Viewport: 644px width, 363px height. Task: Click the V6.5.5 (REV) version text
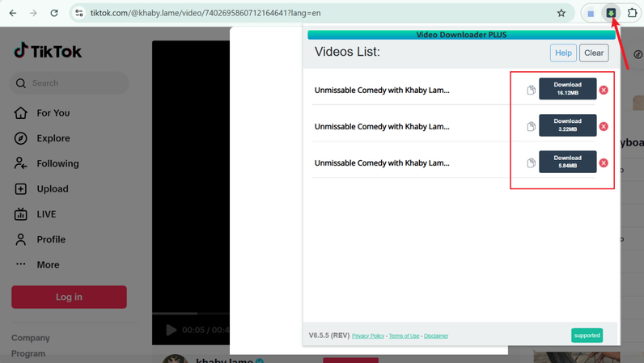(x=329, y=336)
